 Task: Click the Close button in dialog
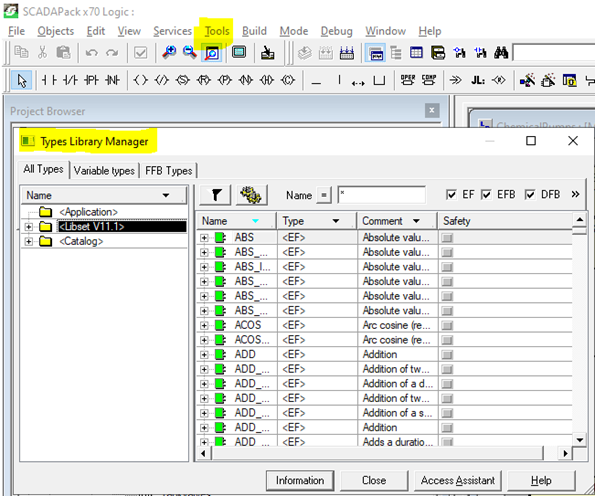pos(374,480)
